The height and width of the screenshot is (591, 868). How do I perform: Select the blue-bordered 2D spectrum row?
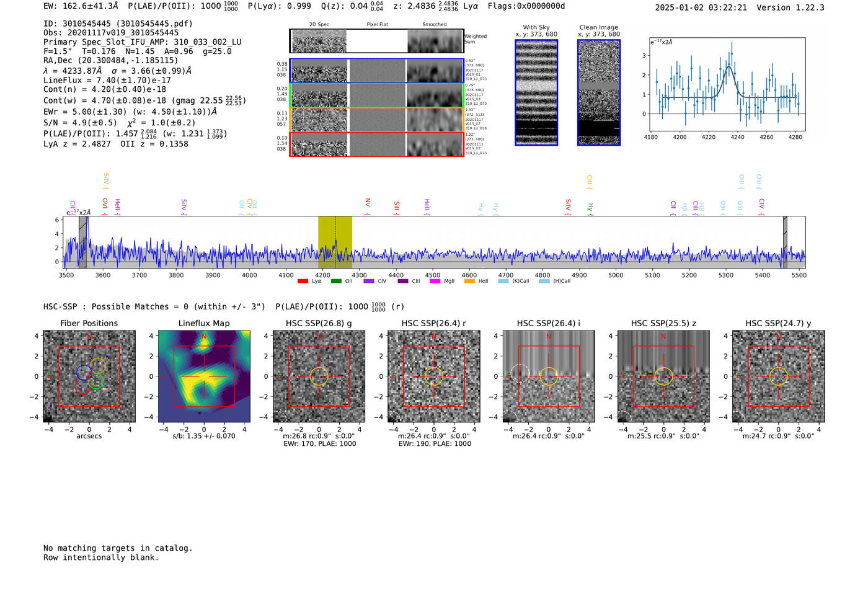(376, 71)
